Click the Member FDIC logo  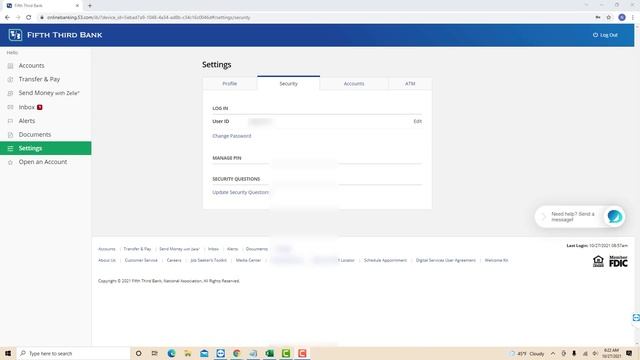pos(618,261)
